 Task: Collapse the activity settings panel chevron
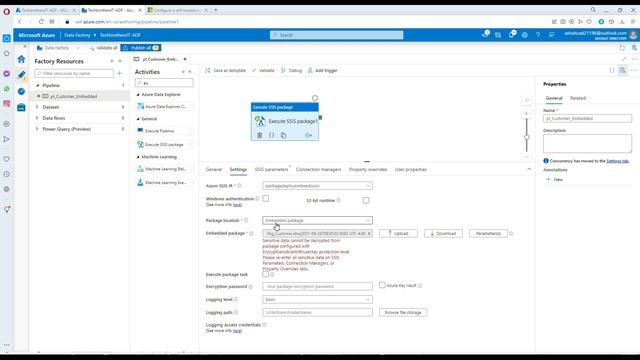(x=529, y=169)
